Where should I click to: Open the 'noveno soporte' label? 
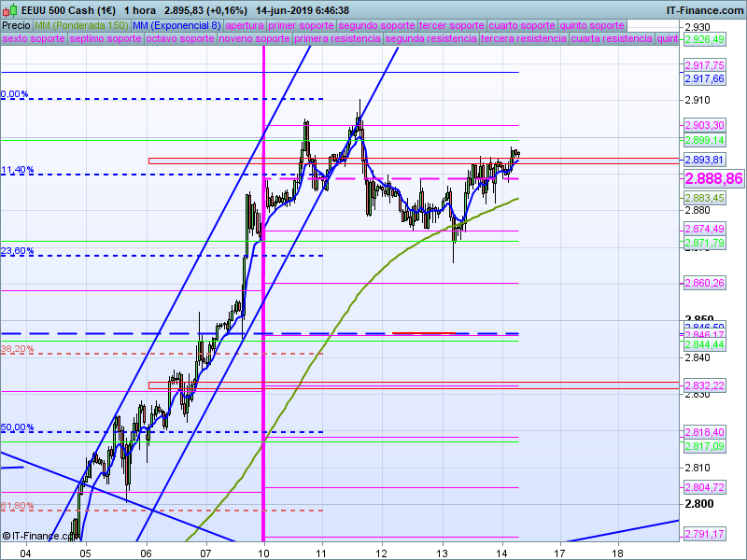(255, 40)
